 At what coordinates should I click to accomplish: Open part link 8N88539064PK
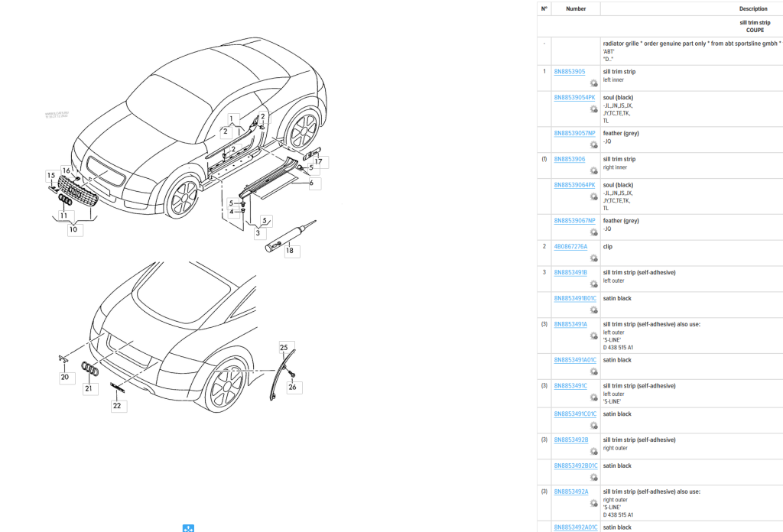click(574, 185)
